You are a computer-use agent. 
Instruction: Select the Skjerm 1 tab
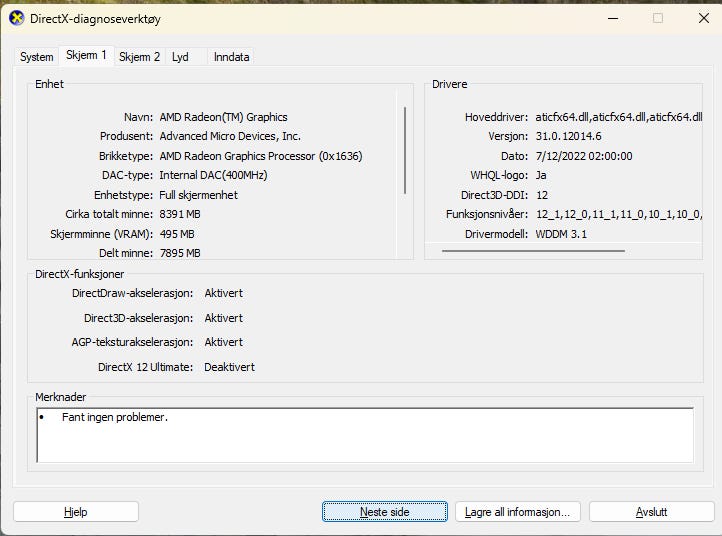tap(86, 55)
